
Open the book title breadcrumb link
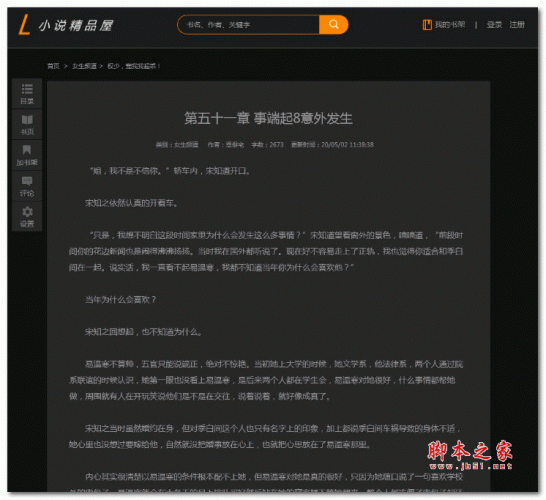click(134, 66)
